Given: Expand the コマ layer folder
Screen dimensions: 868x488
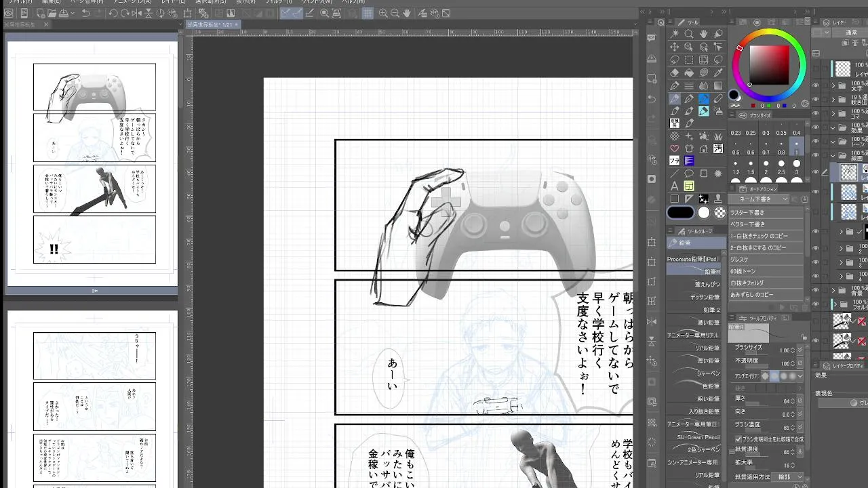Looking at the screenshot, I should click(833, 115).
